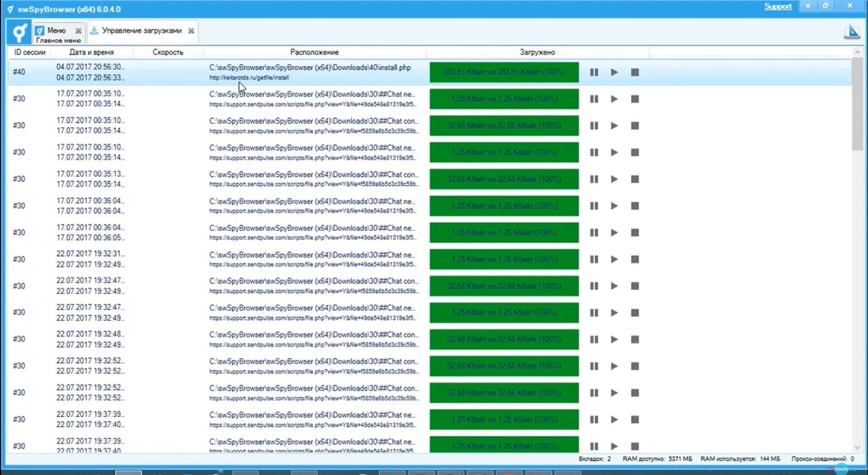Select the install.php download row

tap(429, 72)
